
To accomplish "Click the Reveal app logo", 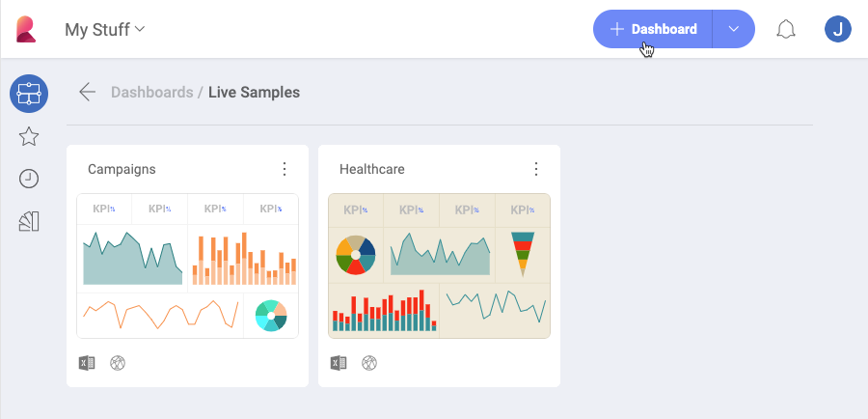I will click(x=26, y=29).
